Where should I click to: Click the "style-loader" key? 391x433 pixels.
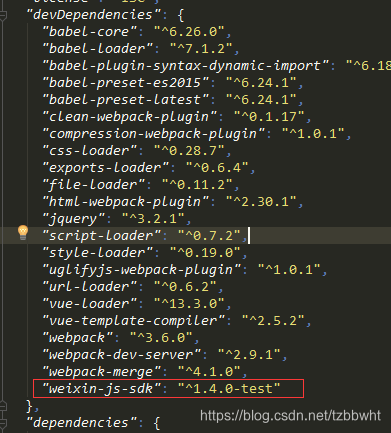click(x=97, y=253)
